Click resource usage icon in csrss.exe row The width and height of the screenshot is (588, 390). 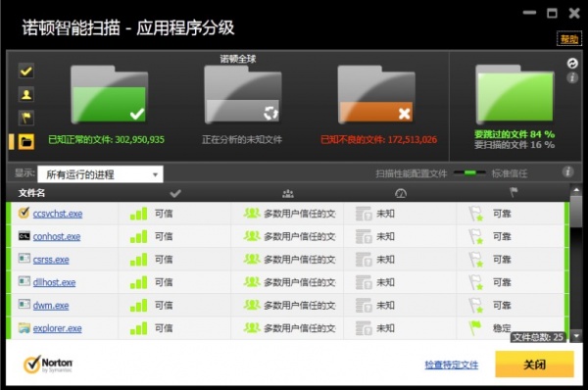click(364, 260)
